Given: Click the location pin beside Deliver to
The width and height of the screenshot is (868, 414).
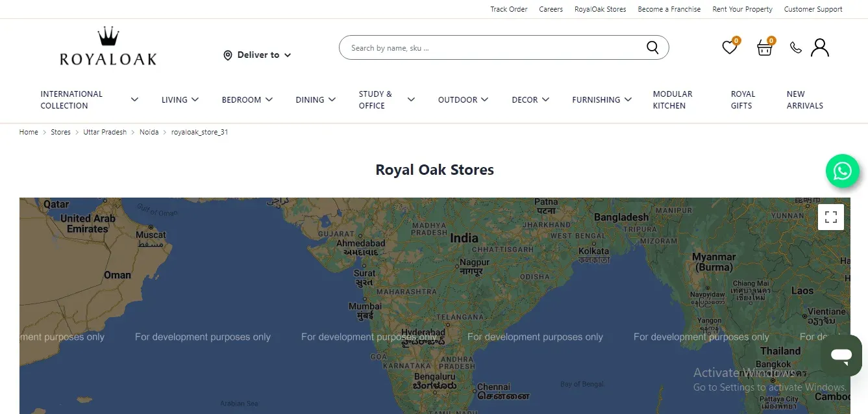Looking at the screenshot, I should (x=228, y=55).
